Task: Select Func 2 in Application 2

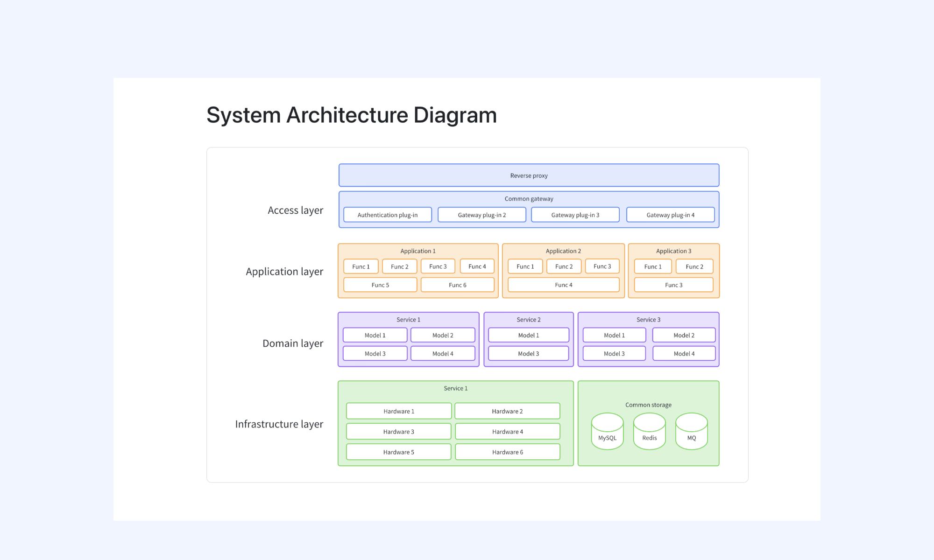Action: [564, 266]
